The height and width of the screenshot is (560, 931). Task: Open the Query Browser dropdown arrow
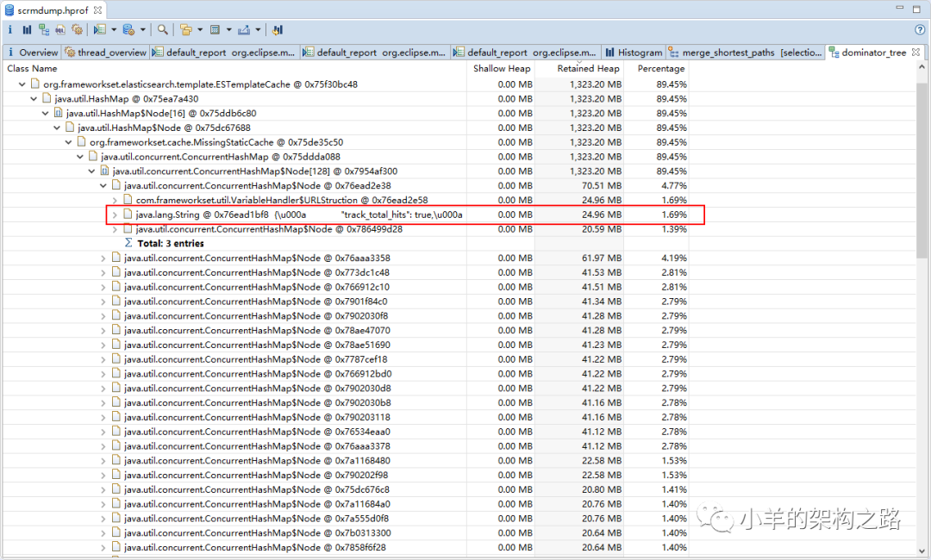(x=143, y=29)
